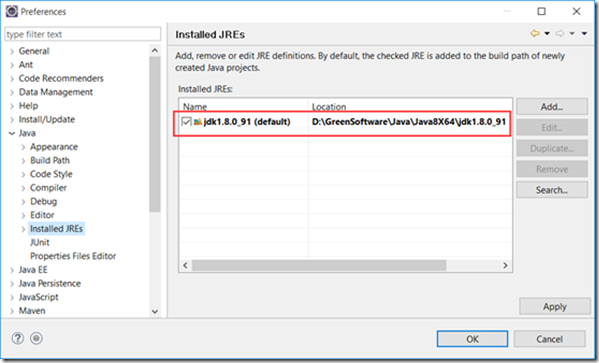
Task: Expand the Data Management node
Action: pyautogui.click(x=12, y=92)
